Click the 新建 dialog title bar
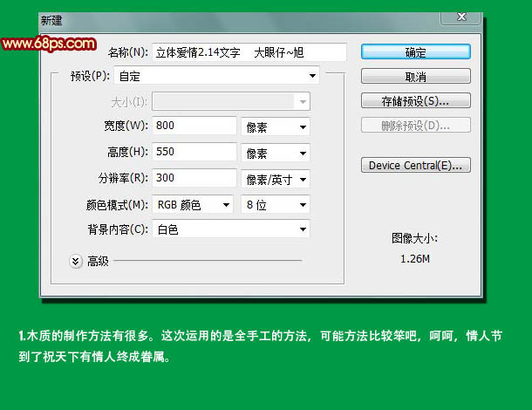 point(239,22)
